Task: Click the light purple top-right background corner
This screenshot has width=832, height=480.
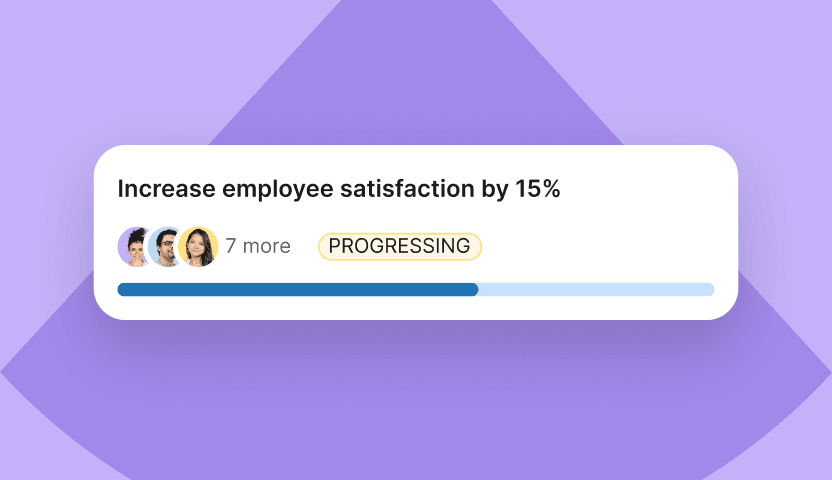Action: pyautogui.click(x=790, y=40)
